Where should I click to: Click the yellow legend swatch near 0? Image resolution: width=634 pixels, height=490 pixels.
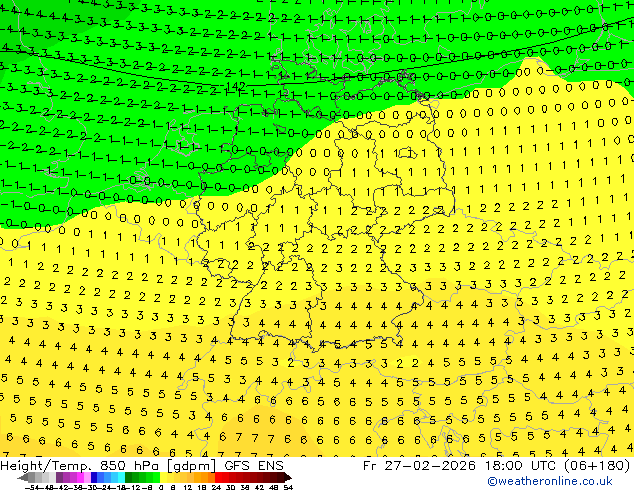163,478
